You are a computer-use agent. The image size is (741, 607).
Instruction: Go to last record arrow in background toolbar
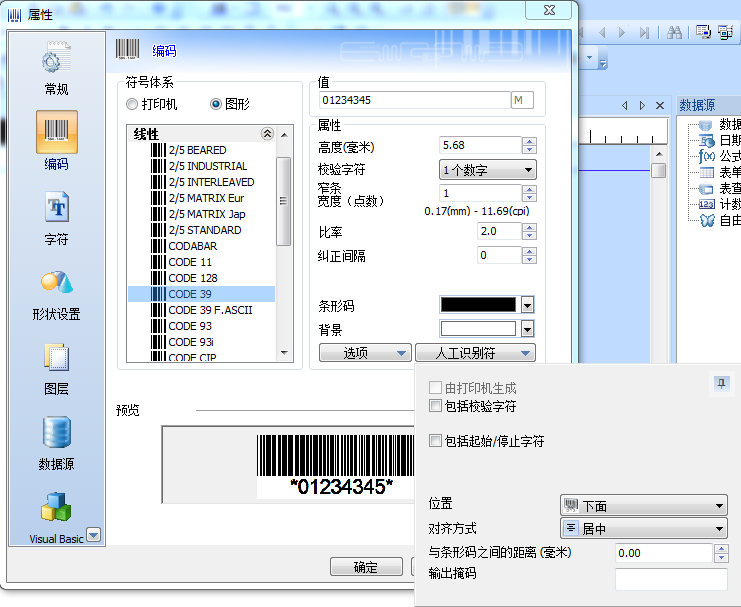tap(644, 32)
